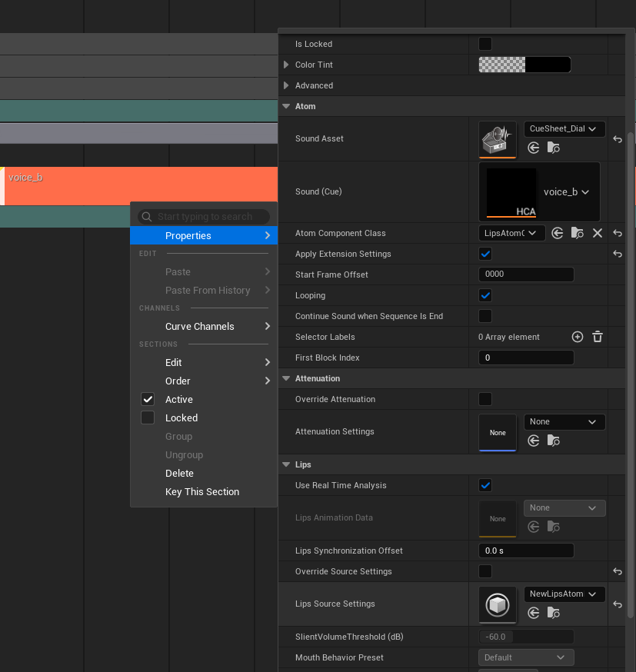Click the Start Frame Offset field
The width and height of the screenshot is (636, 672).
(x=526, y=274)
